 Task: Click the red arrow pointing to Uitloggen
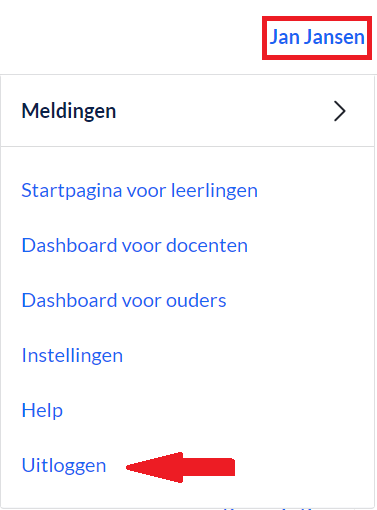click(180, 467)
